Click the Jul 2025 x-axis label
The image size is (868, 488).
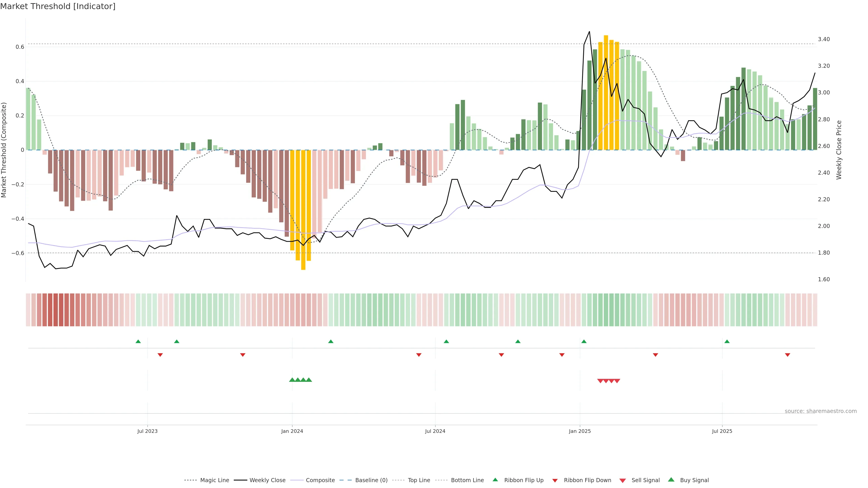pos(722,431)
